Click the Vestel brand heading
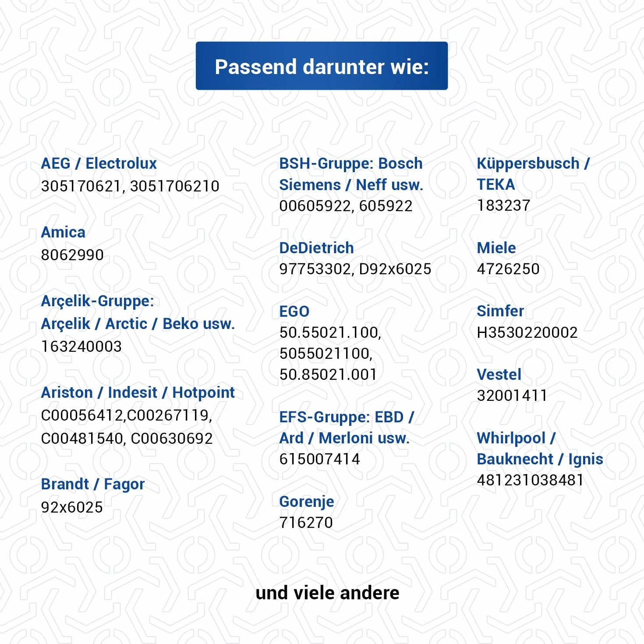The image size is (644, 644). pyautogui.click(x=499, y=375)
